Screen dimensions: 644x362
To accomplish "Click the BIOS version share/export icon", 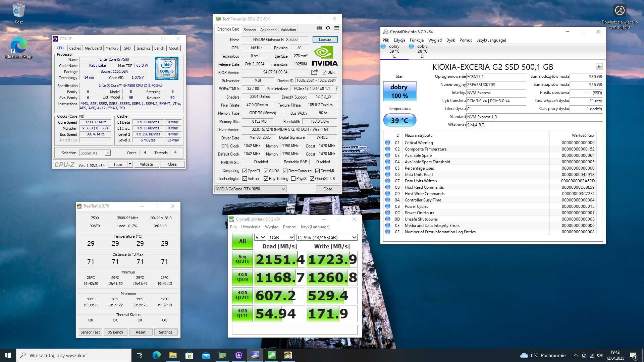I will coord(314,72).
